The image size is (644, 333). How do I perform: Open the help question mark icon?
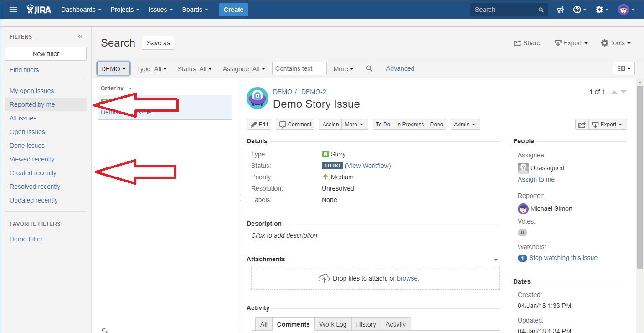(577, 9)
